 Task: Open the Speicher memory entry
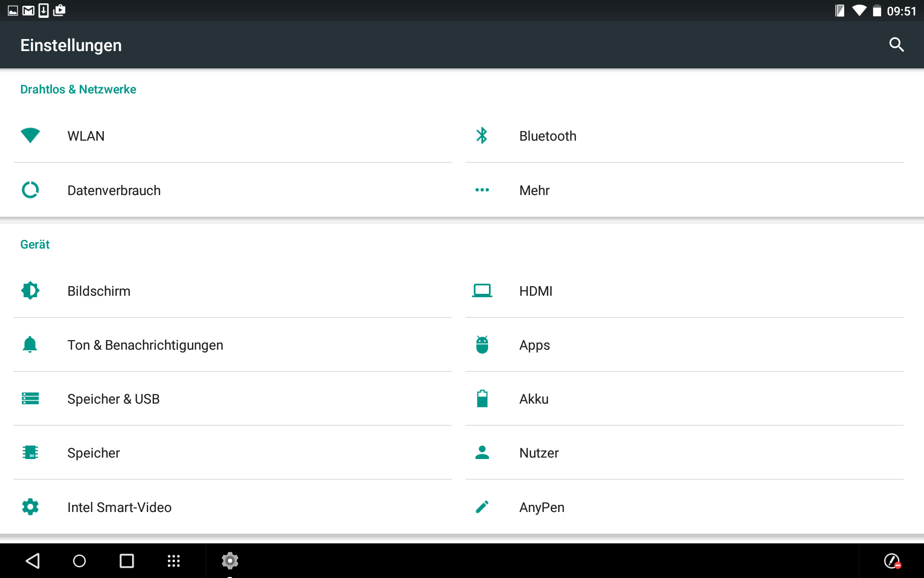pyautogui.click(x=232, y=453)
